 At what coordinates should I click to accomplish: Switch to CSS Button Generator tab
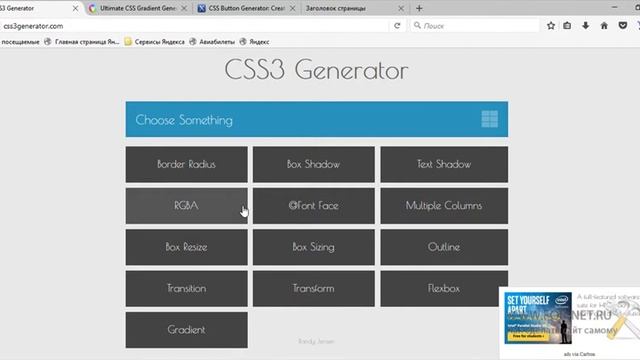pos(246,8)
